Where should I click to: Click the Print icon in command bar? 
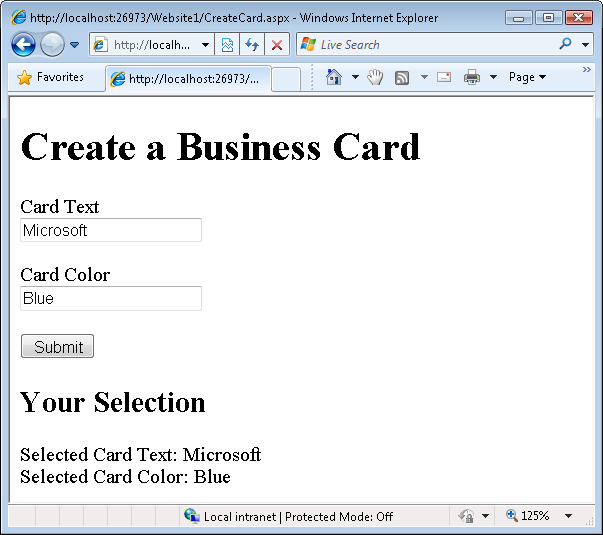click(471, 77)
